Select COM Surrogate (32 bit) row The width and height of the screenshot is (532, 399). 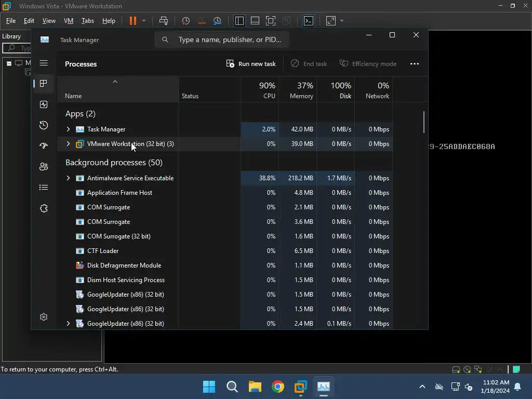[x=225, y=236]
